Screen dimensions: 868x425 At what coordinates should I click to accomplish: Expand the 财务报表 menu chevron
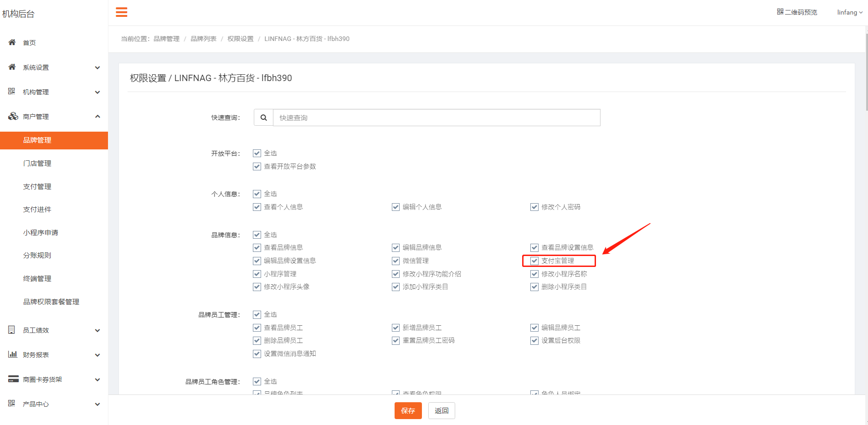coord(98,355)
